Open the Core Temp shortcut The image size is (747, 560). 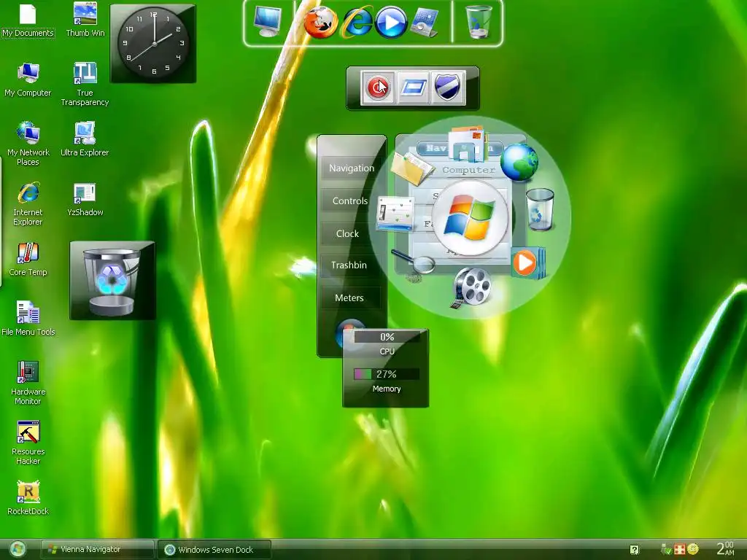coord(28,260)
